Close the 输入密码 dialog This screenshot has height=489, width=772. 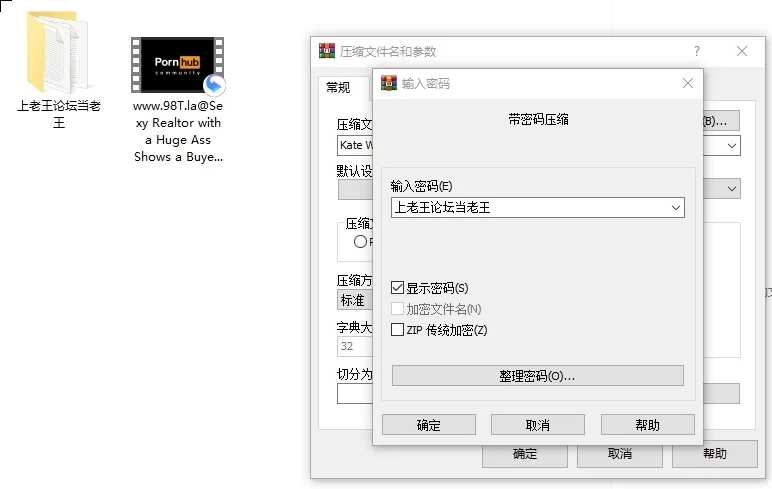tap(688, 83)
